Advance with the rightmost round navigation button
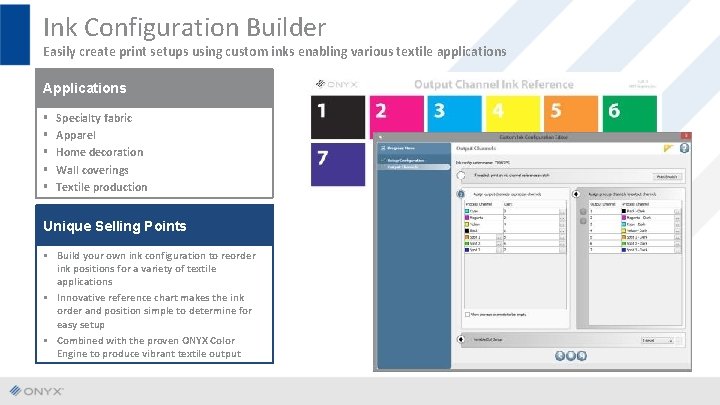The width and height of the screenshot is (720, 405). (582, 355)
